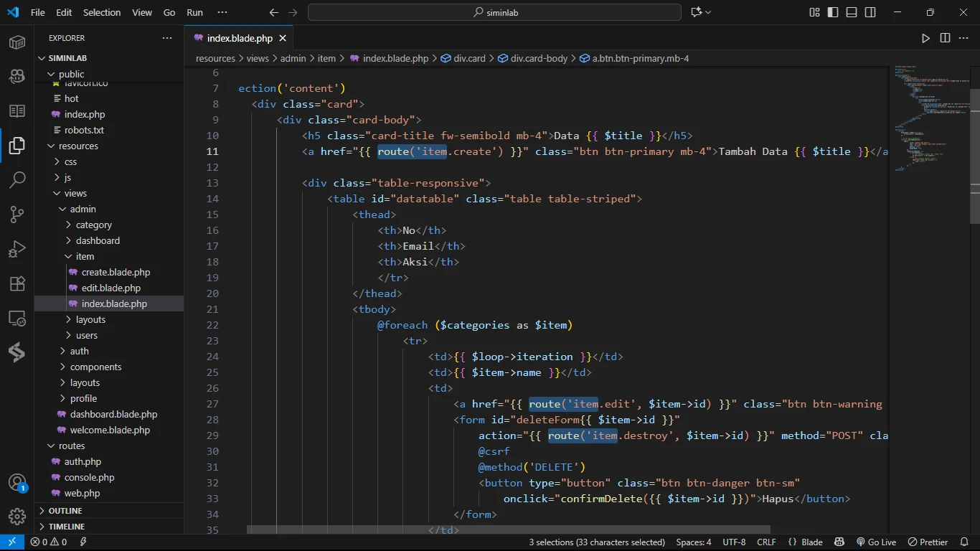Open web.php in routes folder
The width and height of the screenshot is (980, 551).
82,493
